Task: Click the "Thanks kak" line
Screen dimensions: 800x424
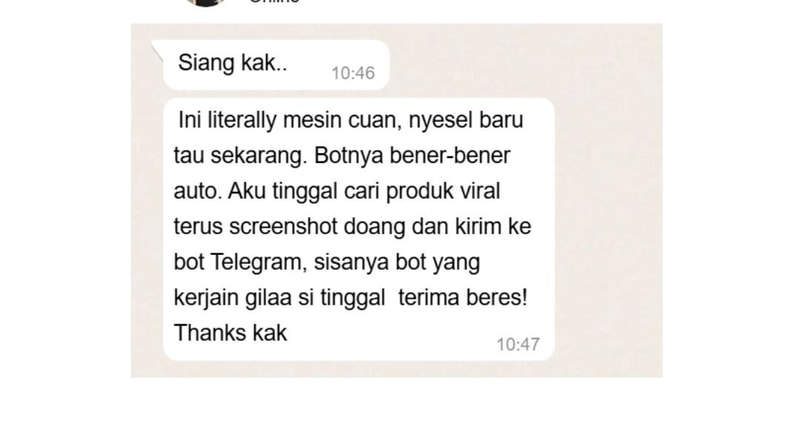Action: click(231, 333)
